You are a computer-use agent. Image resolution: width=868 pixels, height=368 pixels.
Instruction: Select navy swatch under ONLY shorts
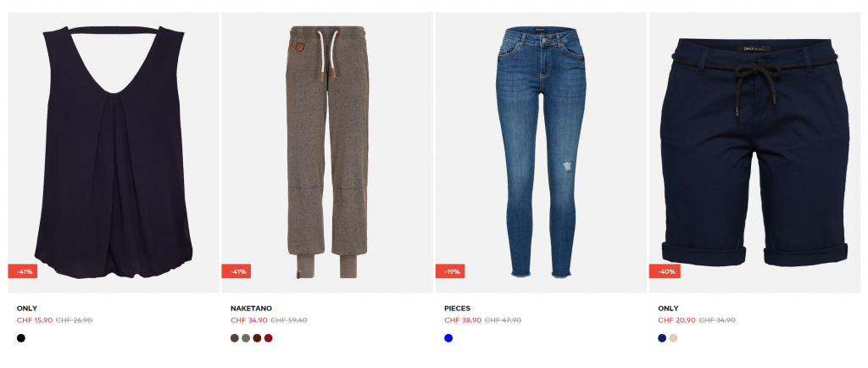662,338
